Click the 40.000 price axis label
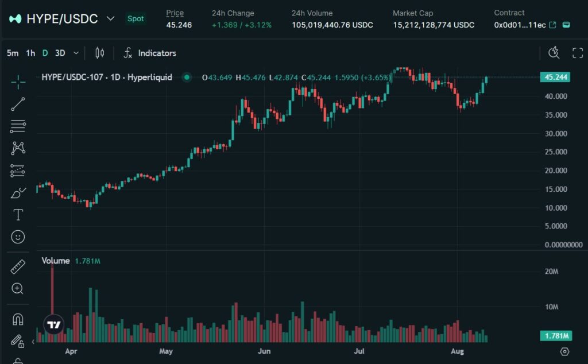This screenshot has width=588, height=364. point(556,96)
